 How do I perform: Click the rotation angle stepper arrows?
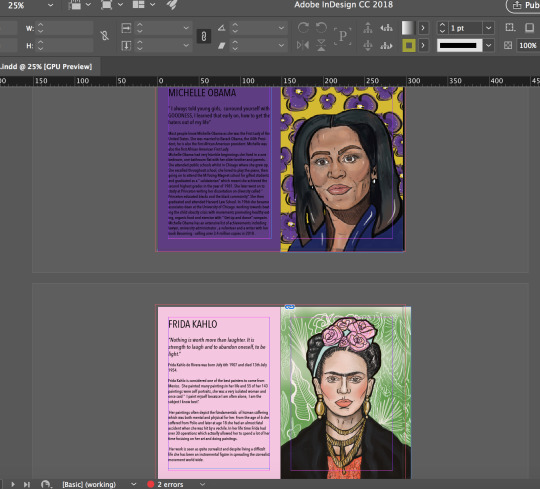click(235, 28)
